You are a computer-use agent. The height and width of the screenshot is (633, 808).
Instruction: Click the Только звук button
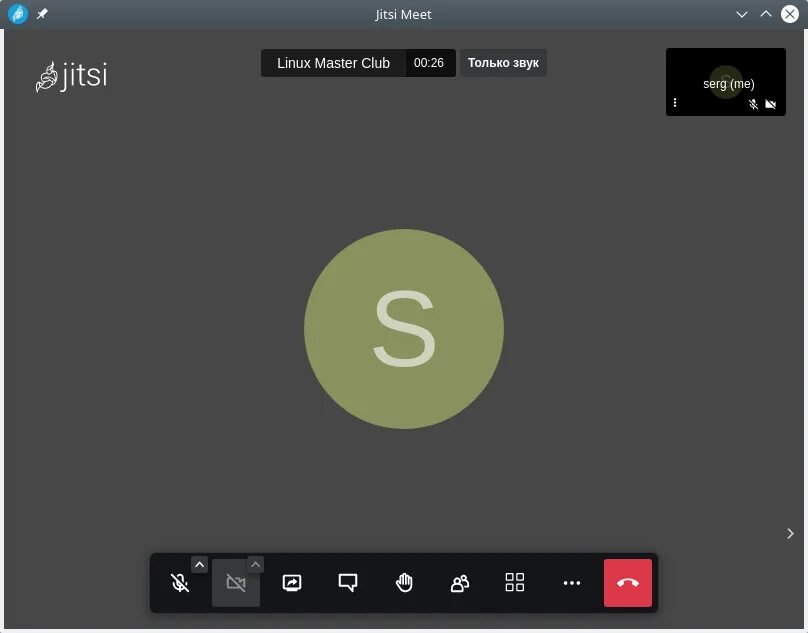coord(503,63)
